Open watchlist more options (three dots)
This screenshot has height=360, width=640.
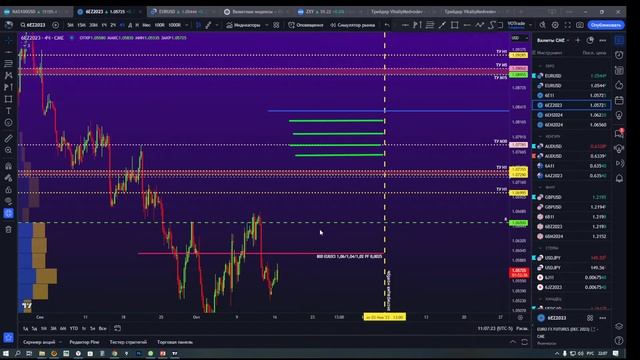pos(603,40)
